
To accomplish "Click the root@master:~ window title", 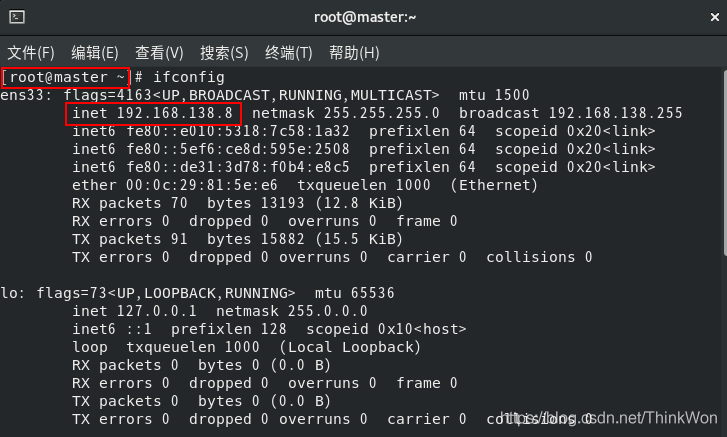I will coord(363,17).
